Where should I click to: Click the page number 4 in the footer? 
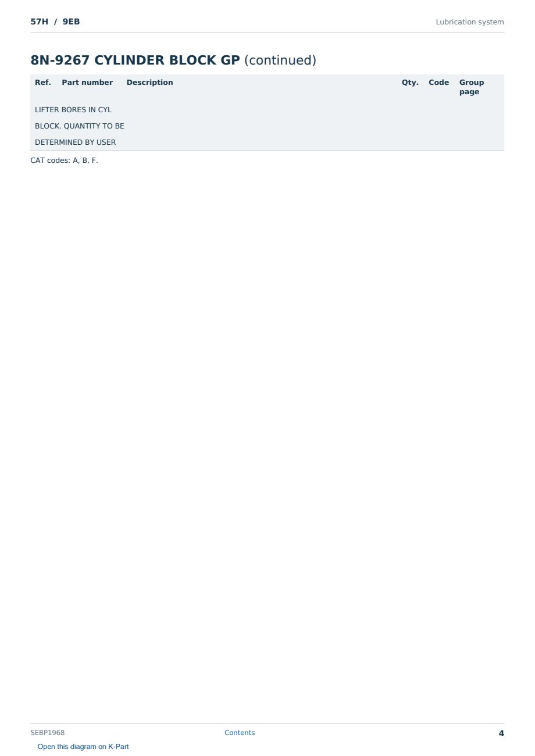click(501, 733)
